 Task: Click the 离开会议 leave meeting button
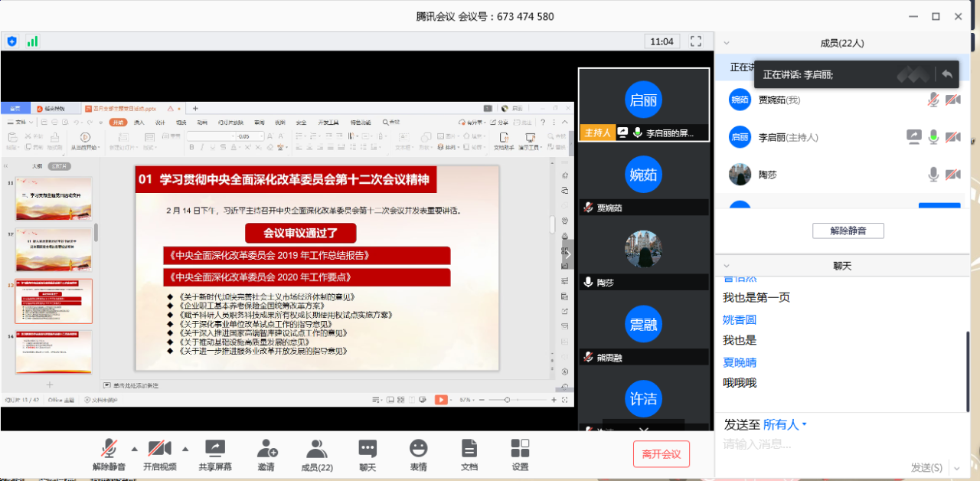661,454
